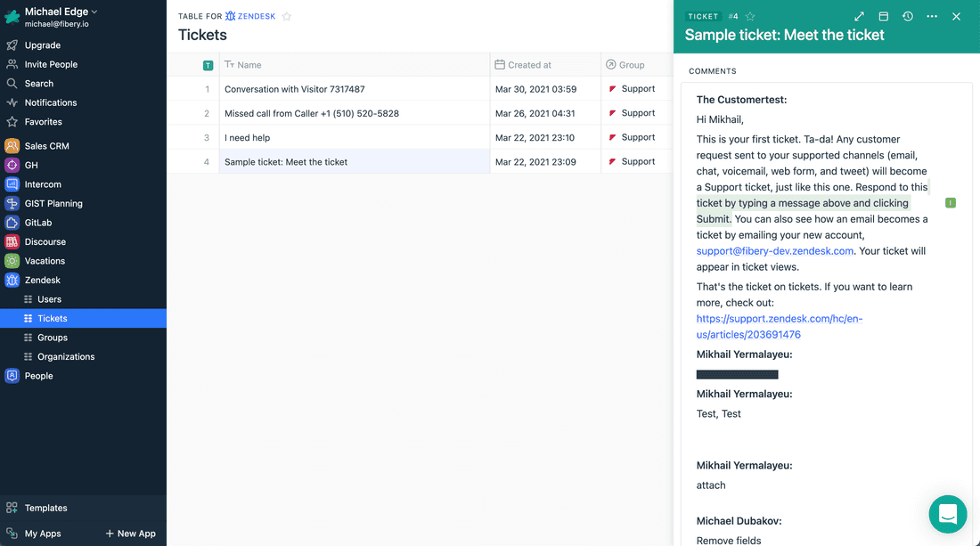Viewport: 980px width, 546px height.
Task: Select the Intercom app icon
Action: click(x=12, y=183)
